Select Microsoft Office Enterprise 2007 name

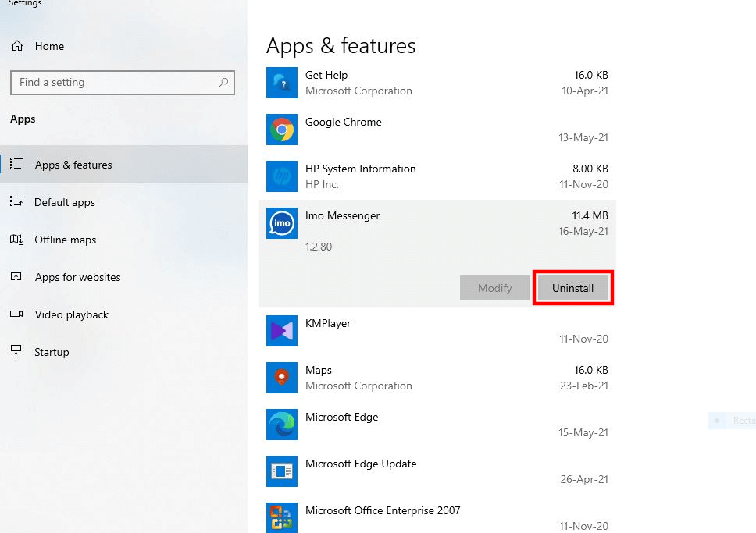(x=383, y=510)
